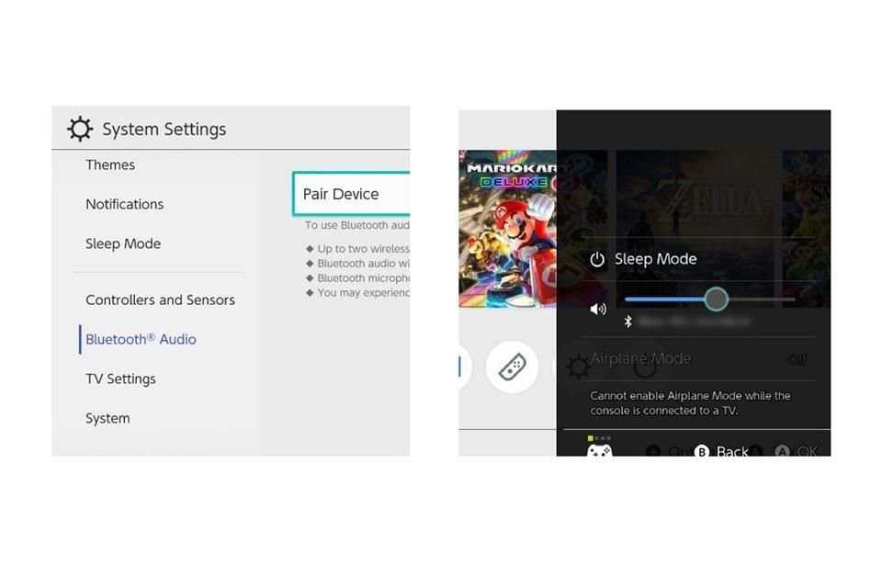Click the A OK button

(x=796, y=451)
